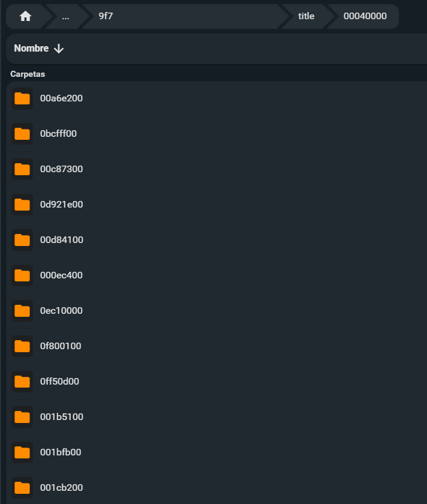
Task: Open the folder named 001bfb00
Action: click(x=61, y=452)
